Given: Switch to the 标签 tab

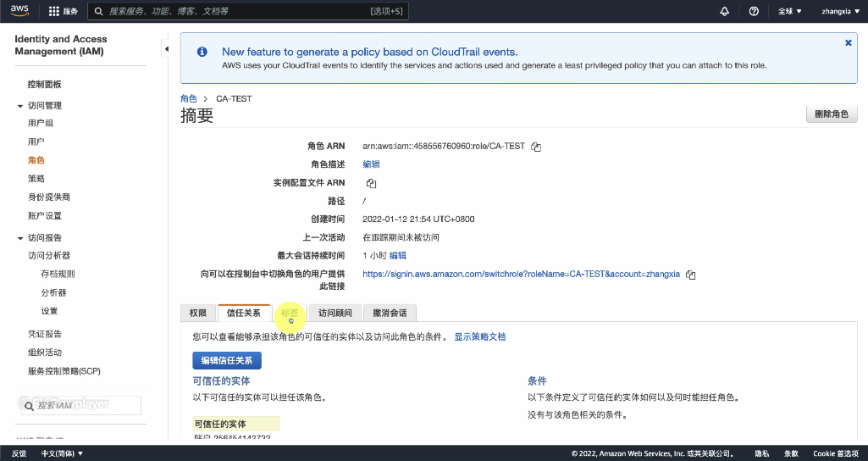Looking at the screenshot, I should pos(290,313).
